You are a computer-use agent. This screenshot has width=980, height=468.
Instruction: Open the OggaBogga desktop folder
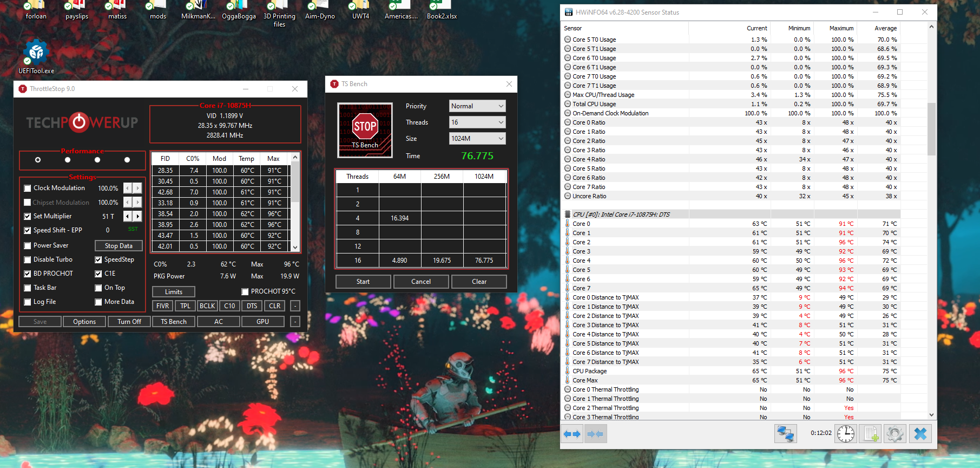[x=239, y=10]
